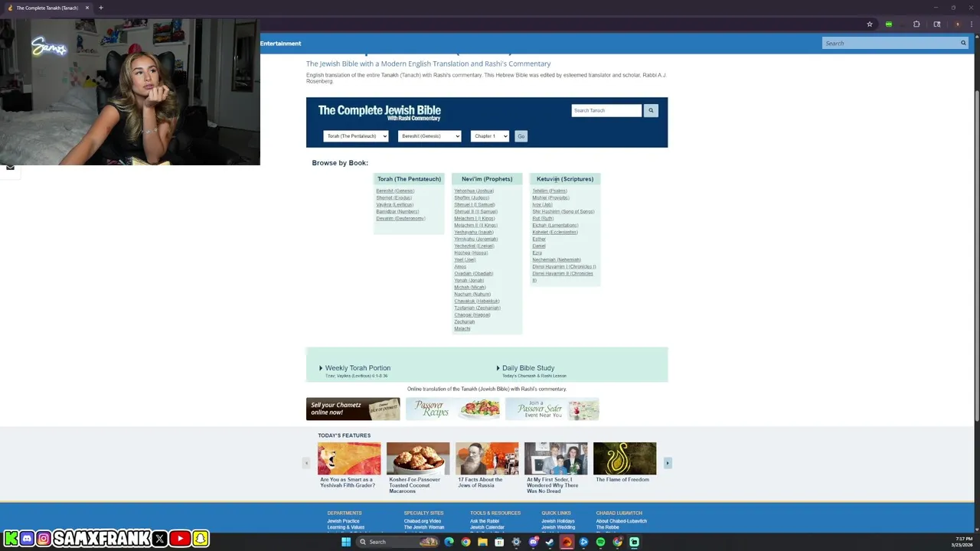
Task: Click previous arrow in Today's Features carousel
Action: 306,463
